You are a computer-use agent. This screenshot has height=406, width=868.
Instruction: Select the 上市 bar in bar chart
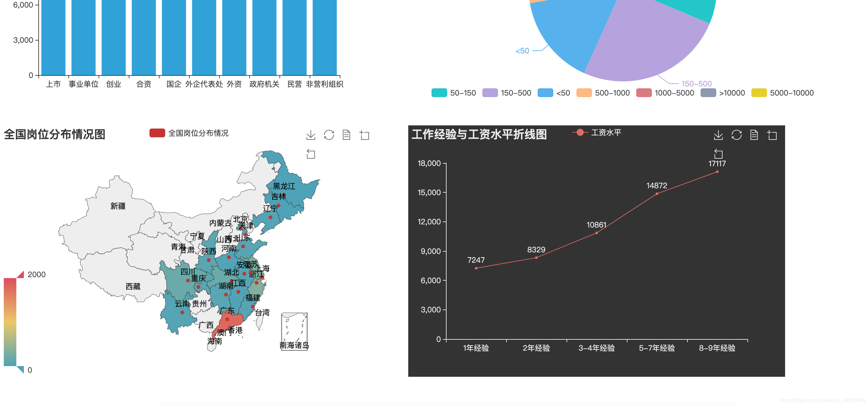(x=53, y=37)
